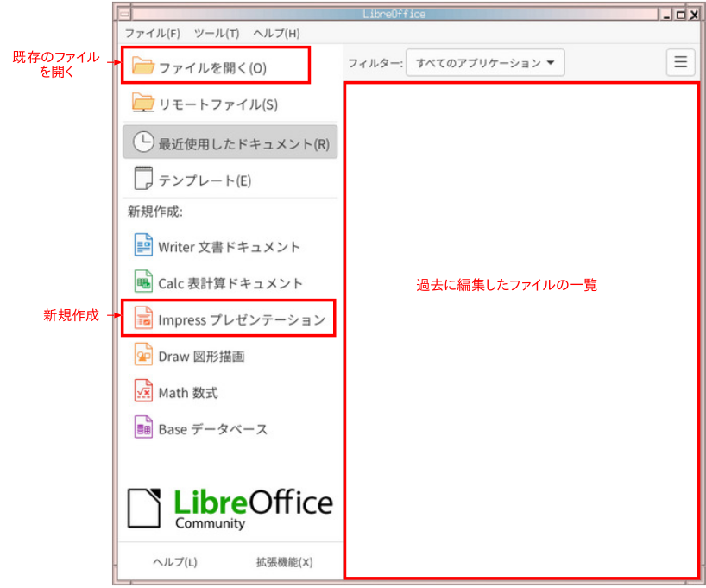Click the window menu icon in title bar
The height and width of the screenshot is (588, 706).
pyautogui.click(x=125, y=14)
